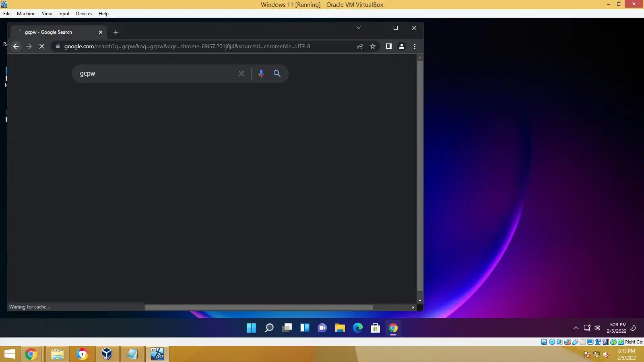Click the VirtualBox keyboard capture indicator
This screenshot has height=362, width=644.
(x=621, y=342)
